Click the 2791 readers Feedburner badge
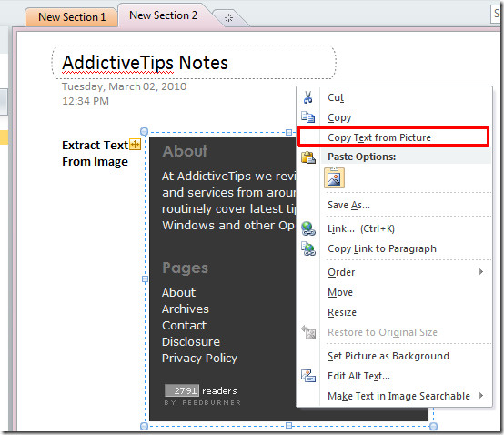The image size is (504, 435). coord(203,395)
